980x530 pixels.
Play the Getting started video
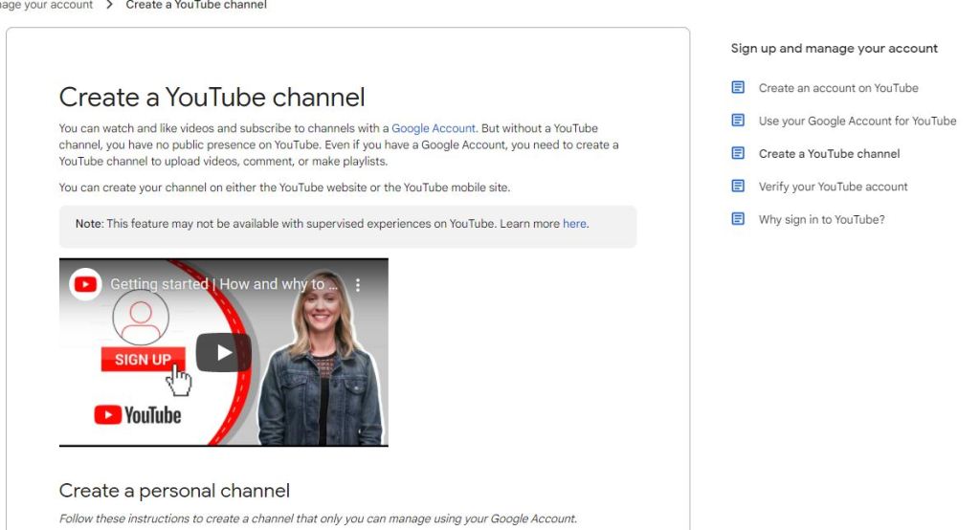click(224, 352)
